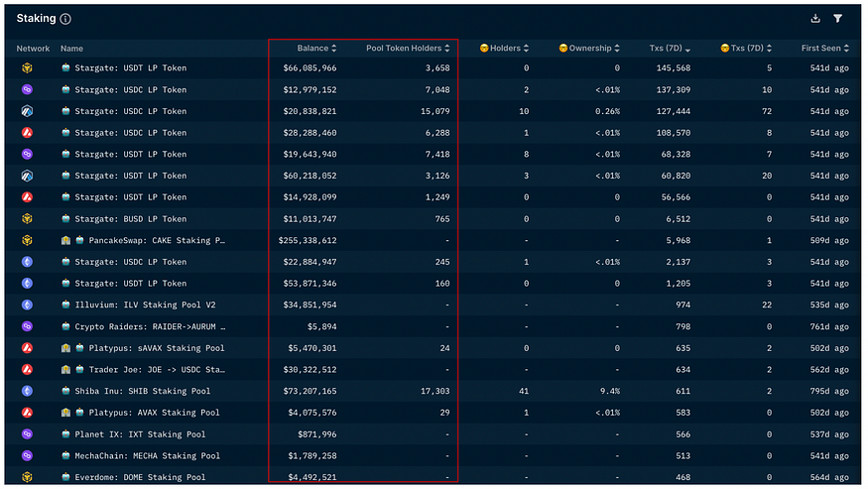Image resolution: width=868 pixels, height=489 pixels.
Task: Open Everdome: DOME Staking Pool
Action: click(x=140, y=477)
